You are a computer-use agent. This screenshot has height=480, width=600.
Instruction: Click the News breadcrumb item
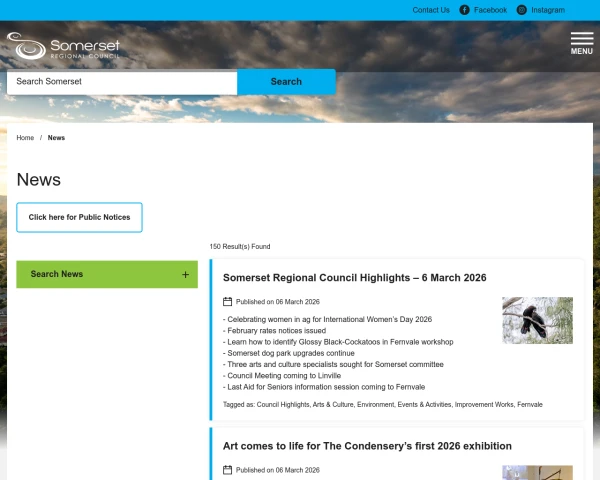56,138
